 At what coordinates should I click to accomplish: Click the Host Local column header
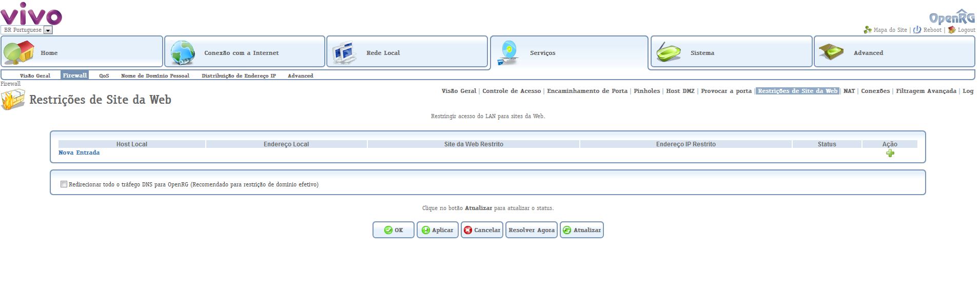tap(132, 144)
